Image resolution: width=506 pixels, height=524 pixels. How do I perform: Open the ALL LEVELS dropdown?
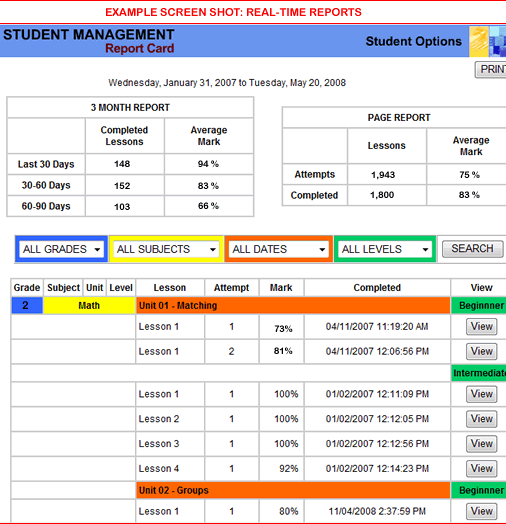click(385, 249)
